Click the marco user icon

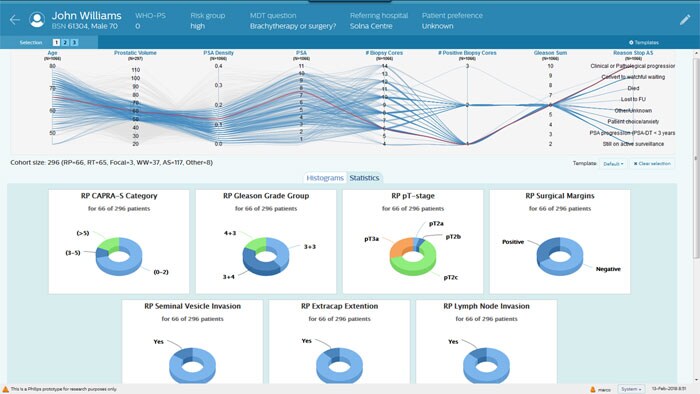coord(593,390)
